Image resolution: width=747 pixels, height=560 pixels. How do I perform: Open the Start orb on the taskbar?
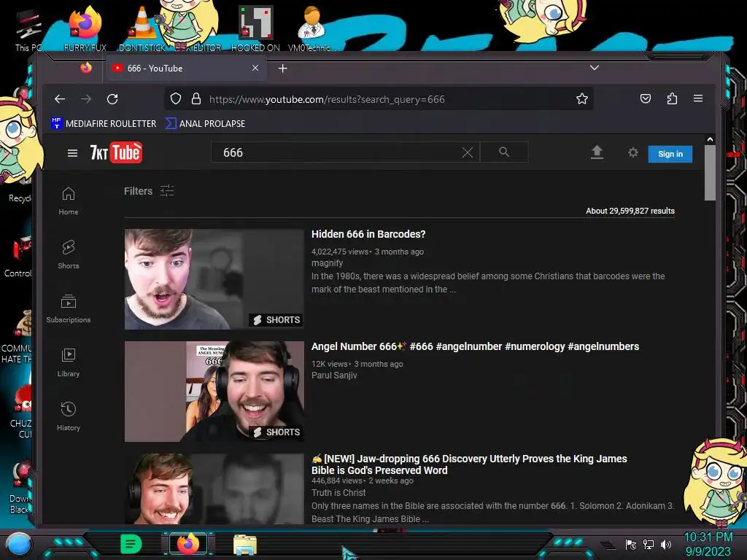coord(18,544)
